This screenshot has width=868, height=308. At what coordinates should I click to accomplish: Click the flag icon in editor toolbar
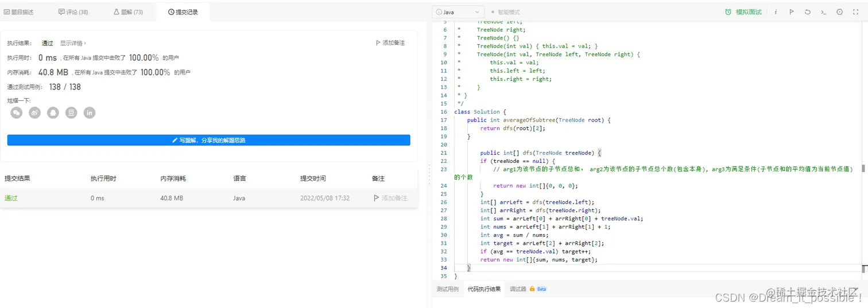click(792, 11)
